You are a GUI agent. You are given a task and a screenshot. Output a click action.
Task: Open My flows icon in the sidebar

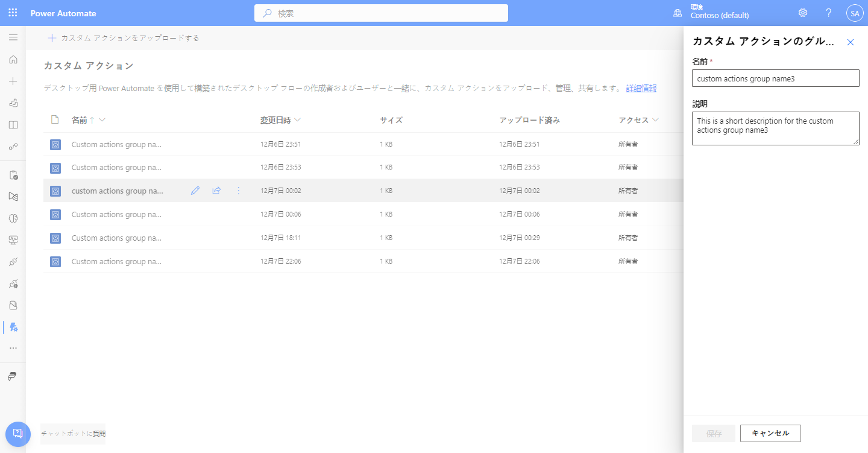13,147
